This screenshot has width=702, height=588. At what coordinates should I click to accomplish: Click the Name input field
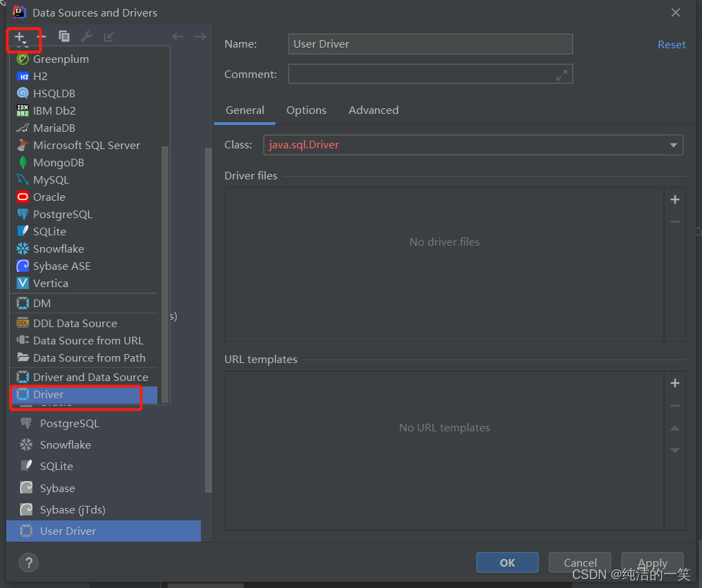point(430,44)
